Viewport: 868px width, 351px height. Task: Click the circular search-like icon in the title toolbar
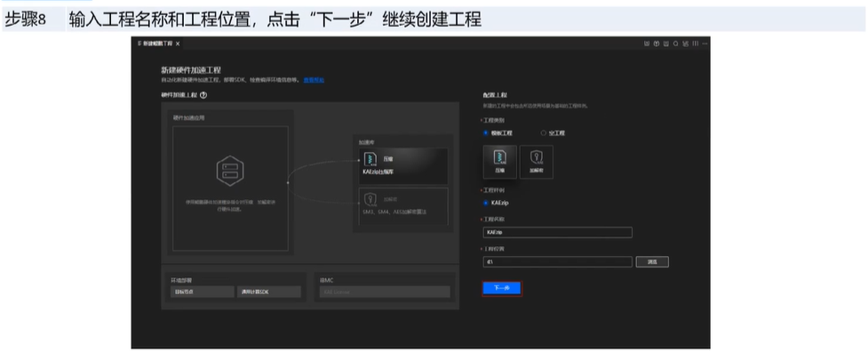676,44
